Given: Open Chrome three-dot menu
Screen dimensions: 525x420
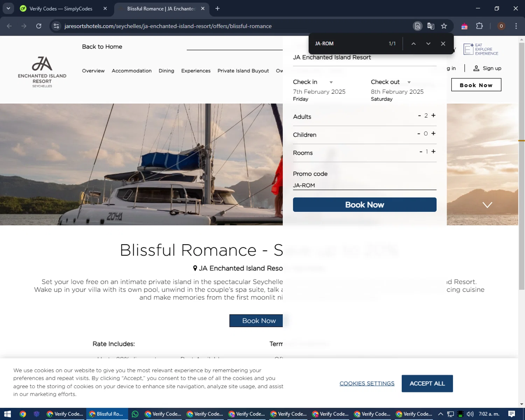Looking at the screenshot, I should coord(516,26).
